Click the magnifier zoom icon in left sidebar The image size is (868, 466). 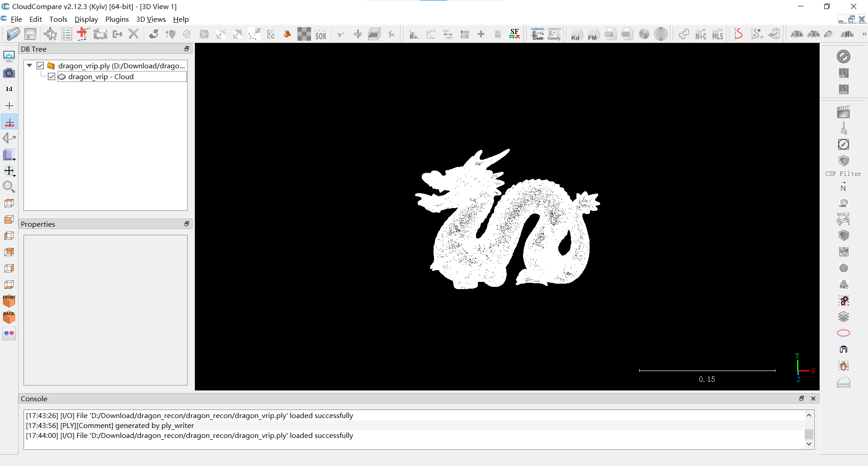9,186
